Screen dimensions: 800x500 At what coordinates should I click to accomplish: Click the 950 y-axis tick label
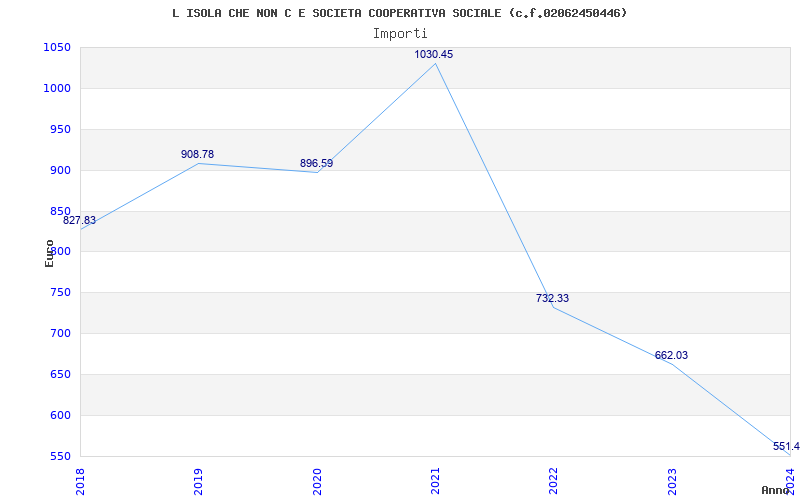[60, 130]
